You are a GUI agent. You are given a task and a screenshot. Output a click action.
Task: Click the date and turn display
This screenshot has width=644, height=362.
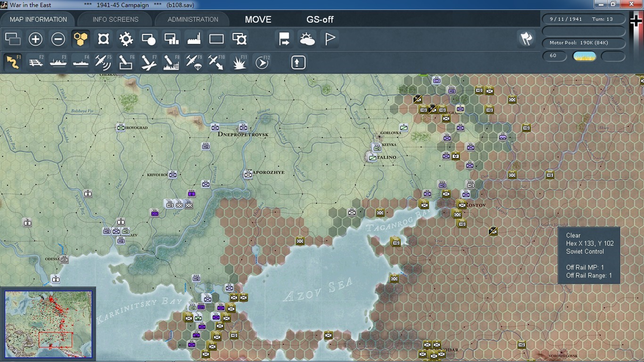point(584,19)
